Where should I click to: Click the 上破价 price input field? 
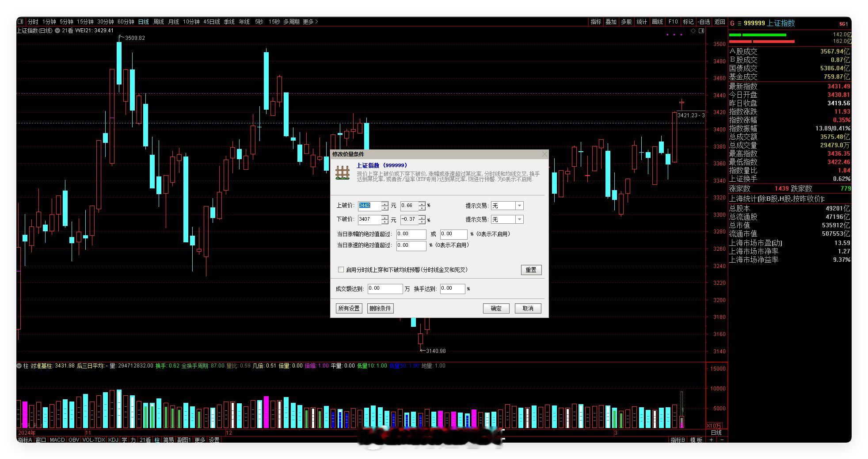[x=370, y=206]
